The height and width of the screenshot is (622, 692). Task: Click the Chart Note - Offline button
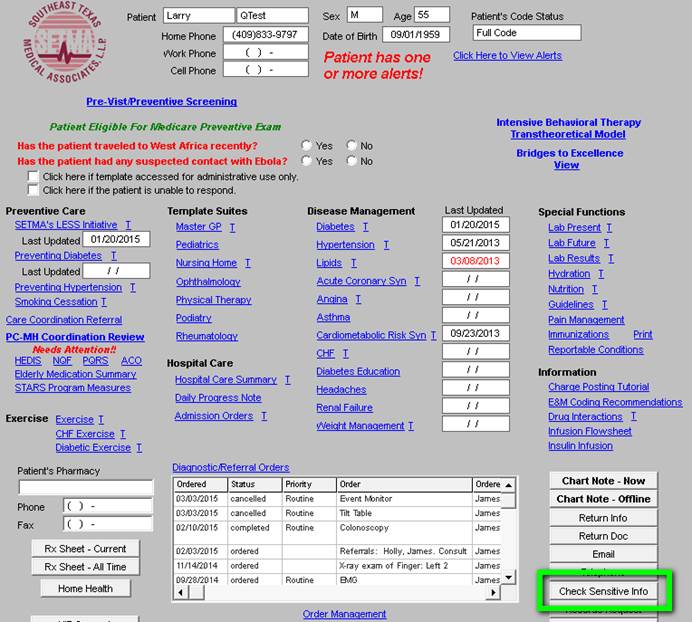603,499
